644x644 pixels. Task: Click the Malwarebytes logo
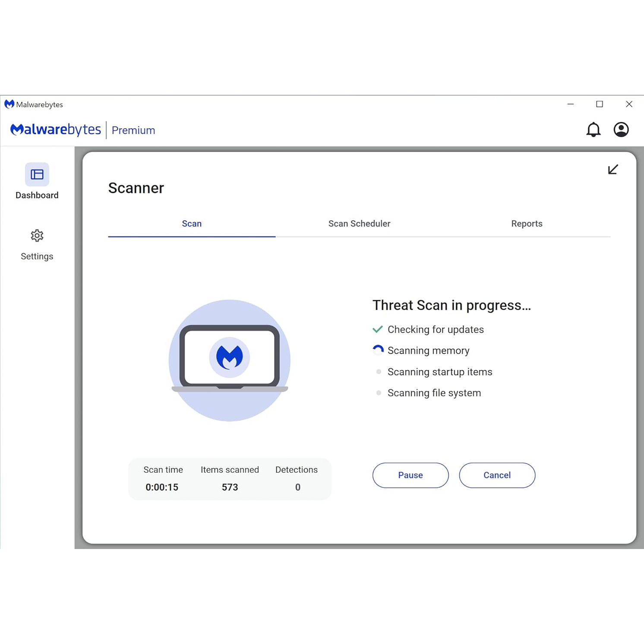55,129
